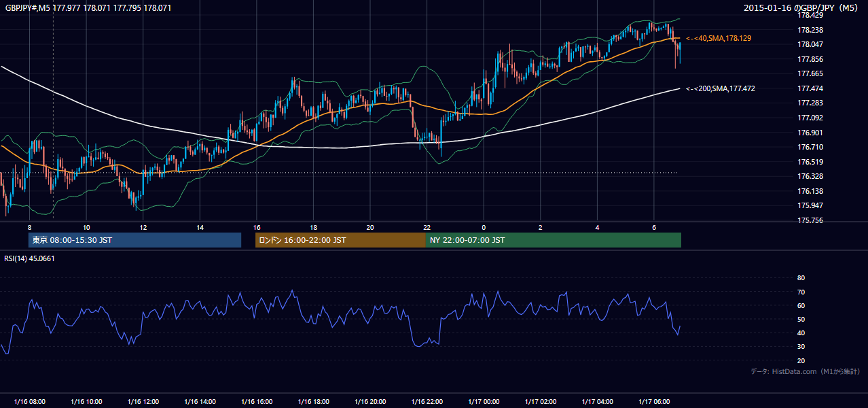Click price axis label 177.665
Viewport: 868px width, 408px height.
click(x=810, y=73)
